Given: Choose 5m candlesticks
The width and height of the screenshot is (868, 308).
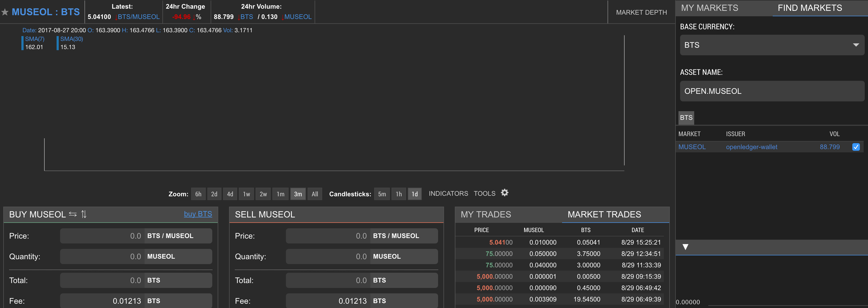Looking at the screenshot, I should [x=382, y=194].
